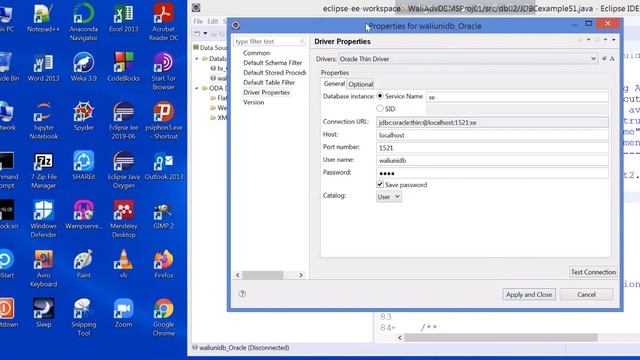Click the Test Connection button

point(593,272)
